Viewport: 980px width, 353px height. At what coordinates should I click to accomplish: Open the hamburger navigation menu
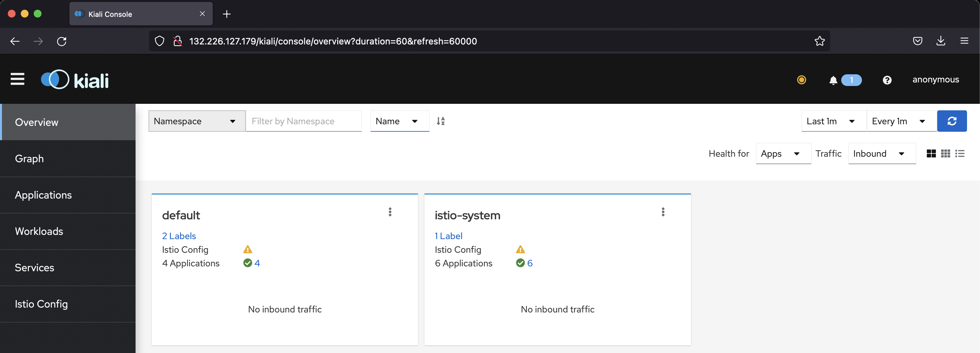pos(18,79)
